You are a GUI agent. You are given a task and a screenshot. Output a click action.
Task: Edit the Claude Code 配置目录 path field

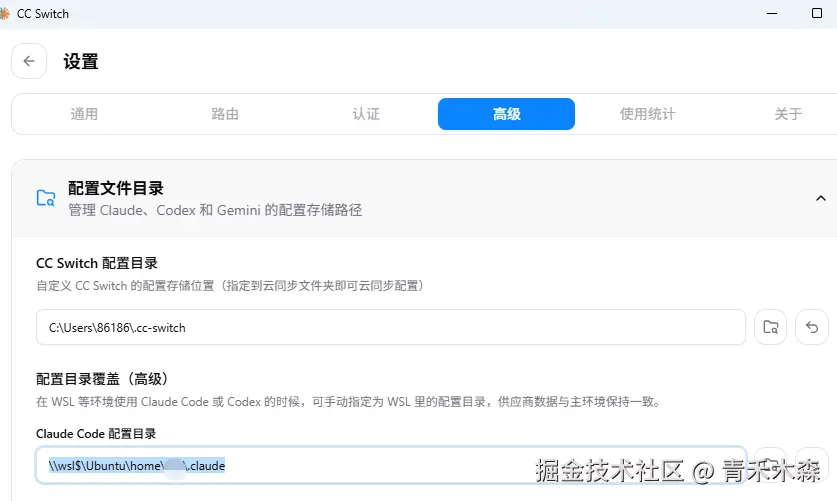pyautogui.click(x=391, y=465)
